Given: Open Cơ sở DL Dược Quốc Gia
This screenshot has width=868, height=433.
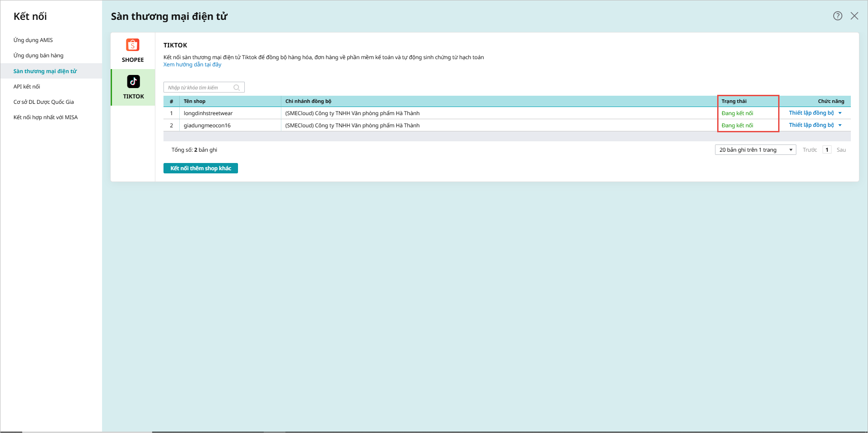Looking at the screenshot, I should (x=44, y=102).
